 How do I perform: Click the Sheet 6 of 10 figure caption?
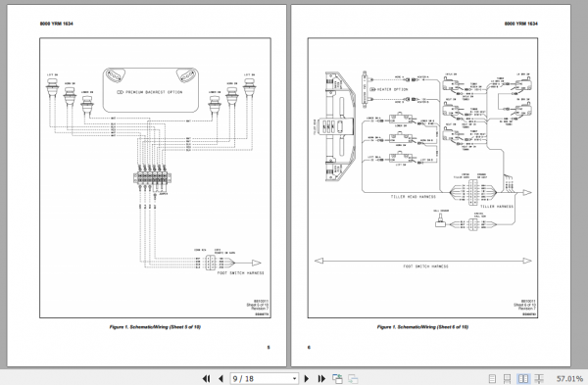422,327
